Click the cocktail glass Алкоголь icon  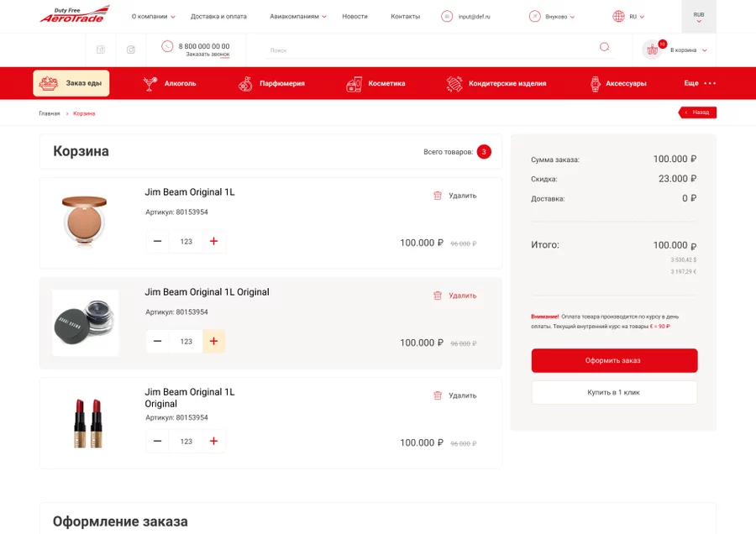pos(150,83)
